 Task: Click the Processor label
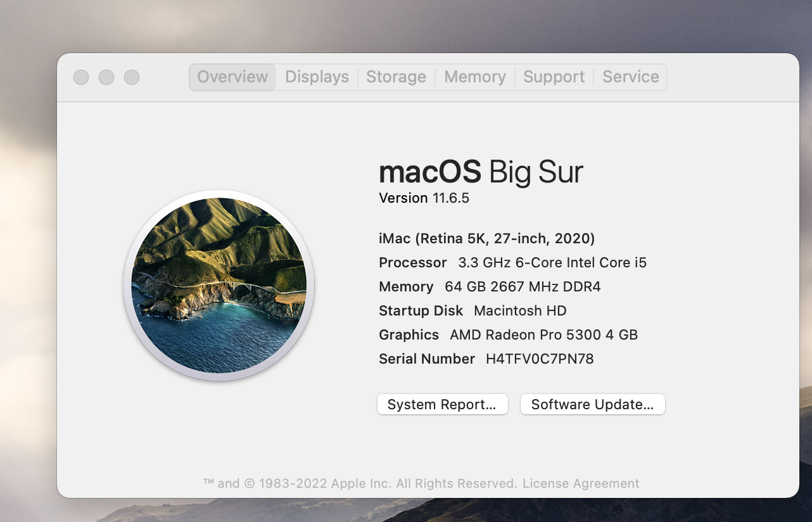click(x=413, y=262)
